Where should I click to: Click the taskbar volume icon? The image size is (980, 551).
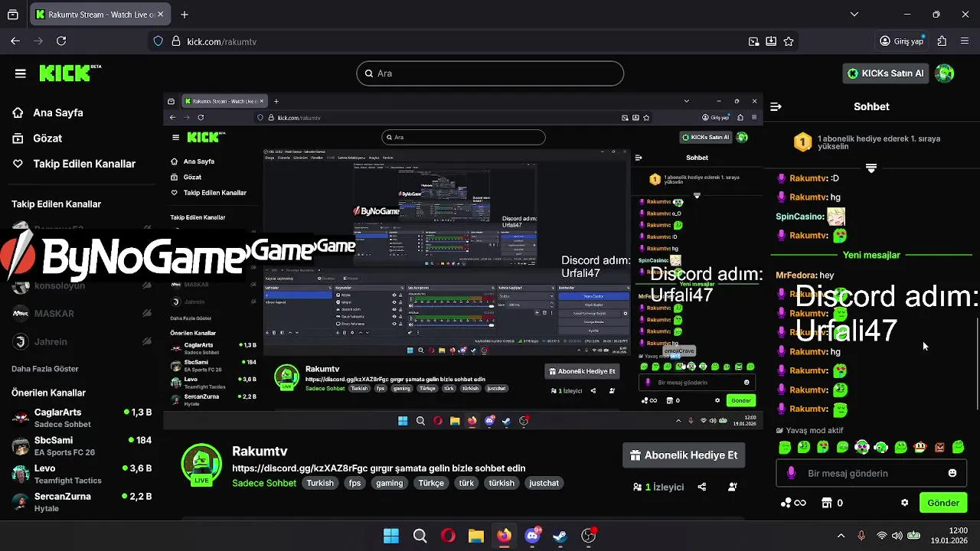click(897, 536)
